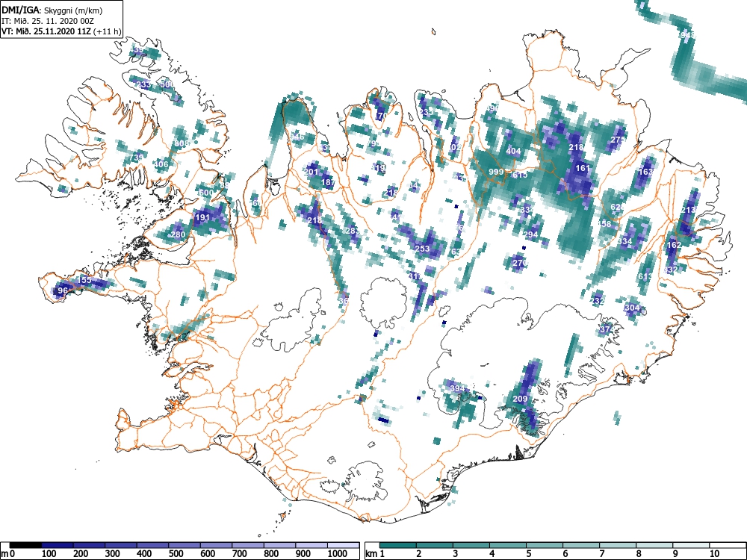Click the black swatch between m 0 and 100

click(x=25, y=545)
